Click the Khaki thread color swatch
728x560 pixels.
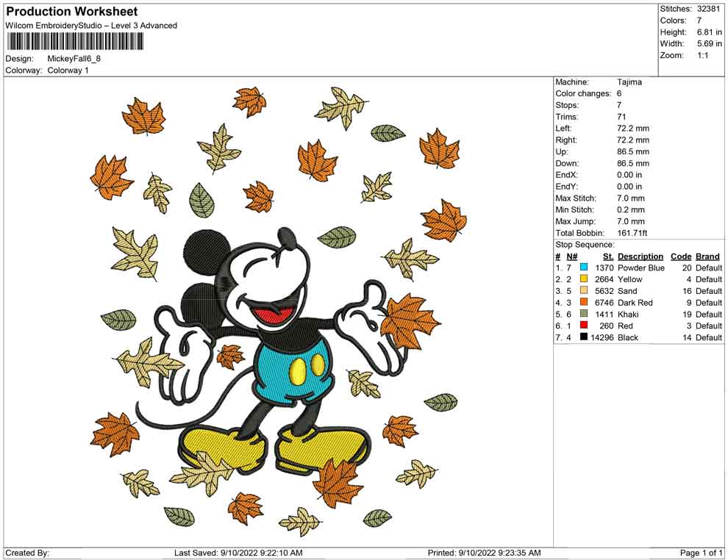[x=584, y=314]
